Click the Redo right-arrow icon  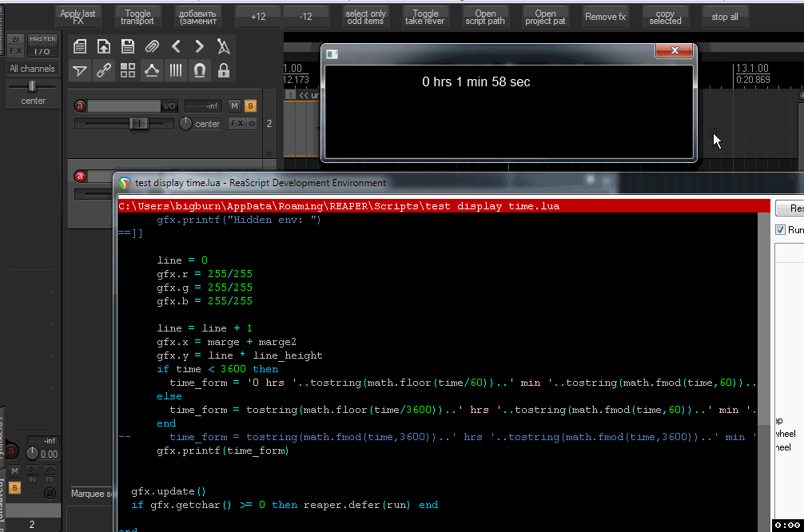200,46
